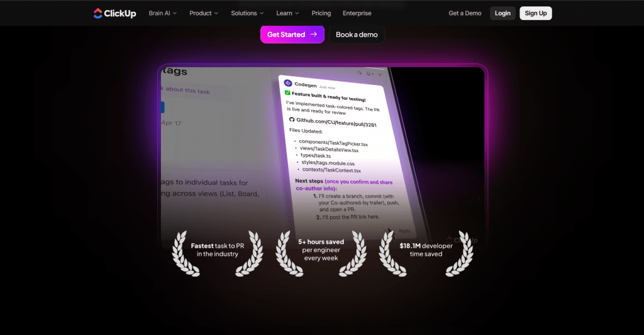Click the Login button
The image size is (644, 335).
[x=502, y=13]
